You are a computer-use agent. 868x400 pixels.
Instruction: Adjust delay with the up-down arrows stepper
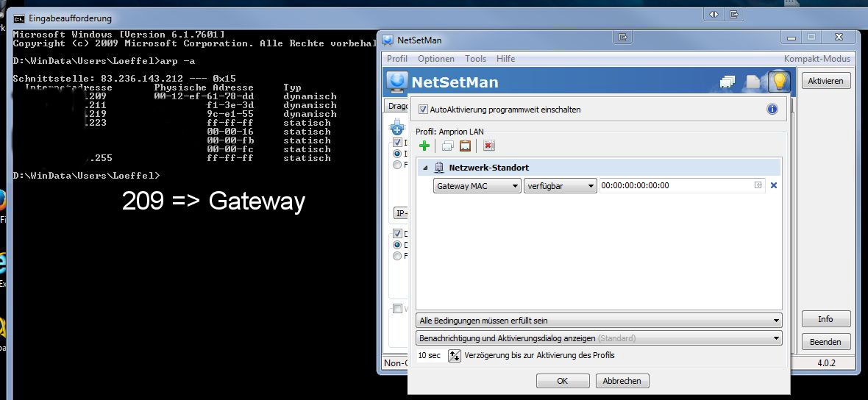pyautogui.click(x=454, y=355)
